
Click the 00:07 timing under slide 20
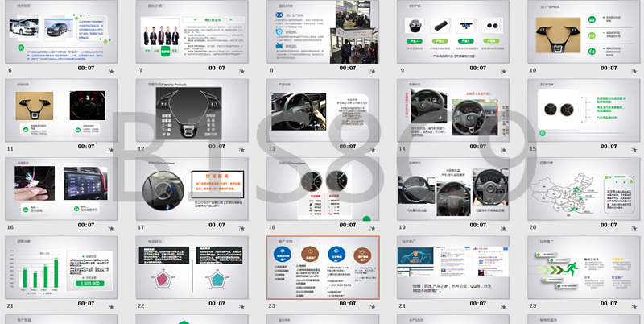609,225
